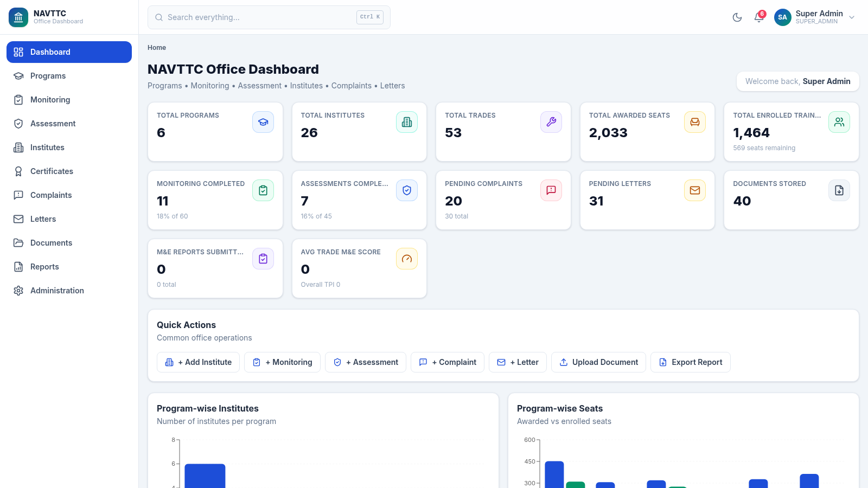This screenshot has height=488, width=868.
Task: Click the Quick Actions heading
Action: coord(186,325)
